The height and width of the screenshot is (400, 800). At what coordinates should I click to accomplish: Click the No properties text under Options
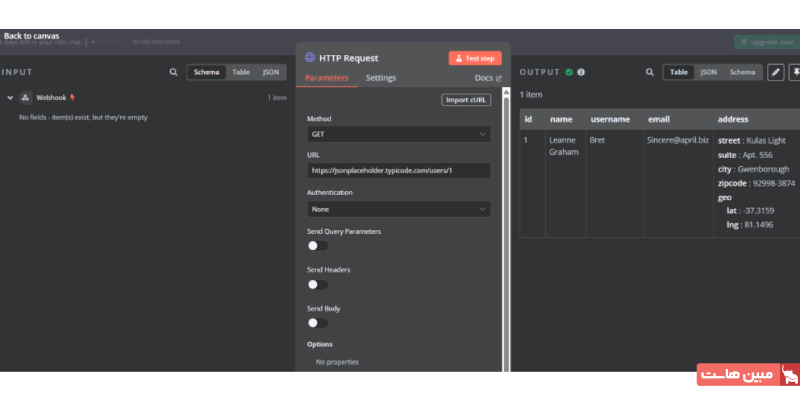pyautogui.click(x=337, y=362)
